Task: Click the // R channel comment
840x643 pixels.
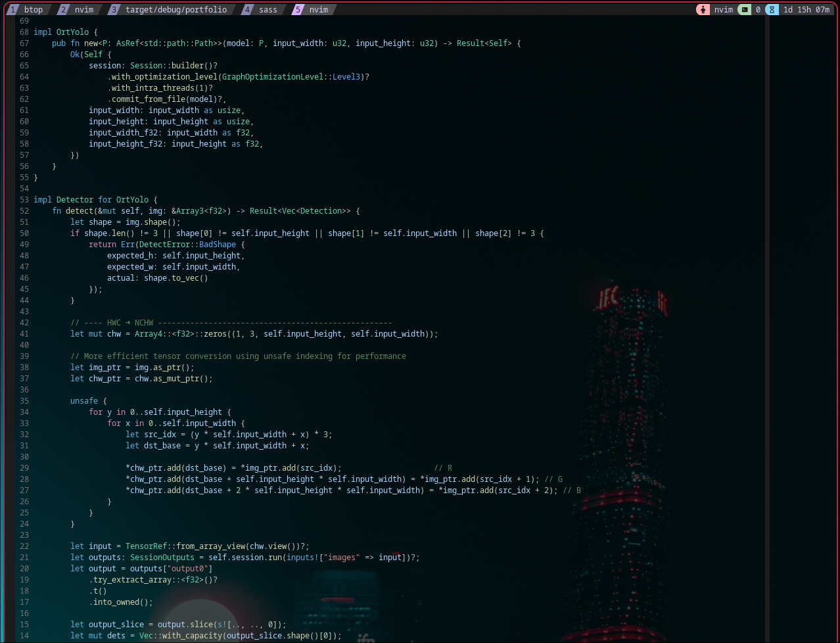Action: pyautogui.click(x=443, y=468)
